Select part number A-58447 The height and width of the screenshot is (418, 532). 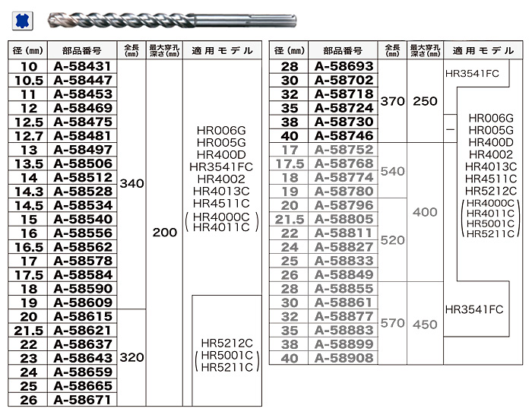[x=83, y=80]
